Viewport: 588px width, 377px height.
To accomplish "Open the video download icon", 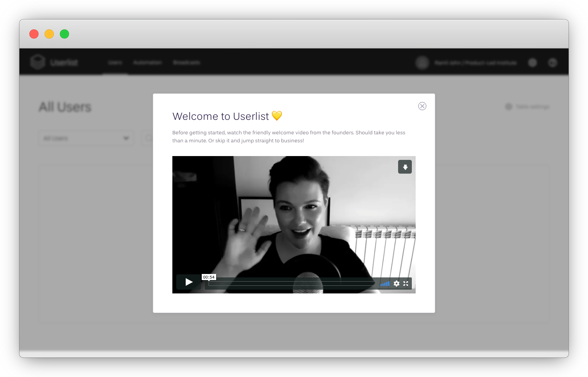I will coord(405,167).
